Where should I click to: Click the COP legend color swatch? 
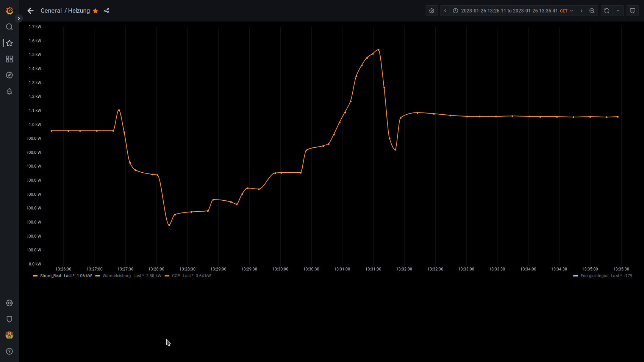tap(167, 276)
